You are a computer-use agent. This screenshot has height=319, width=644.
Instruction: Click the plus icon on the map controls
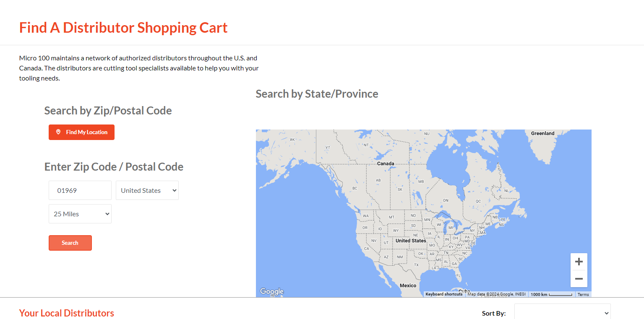(579, 261)
